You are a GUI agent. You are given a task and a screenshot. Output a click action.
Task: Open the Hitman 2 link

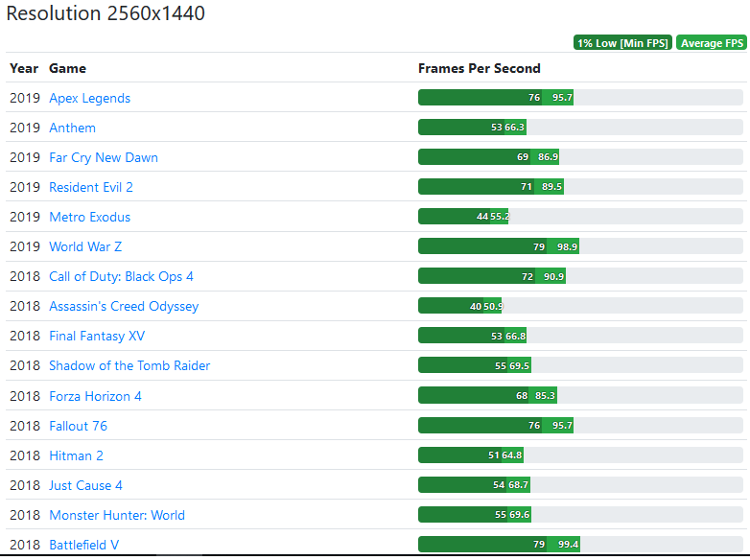tap(76, 455)
